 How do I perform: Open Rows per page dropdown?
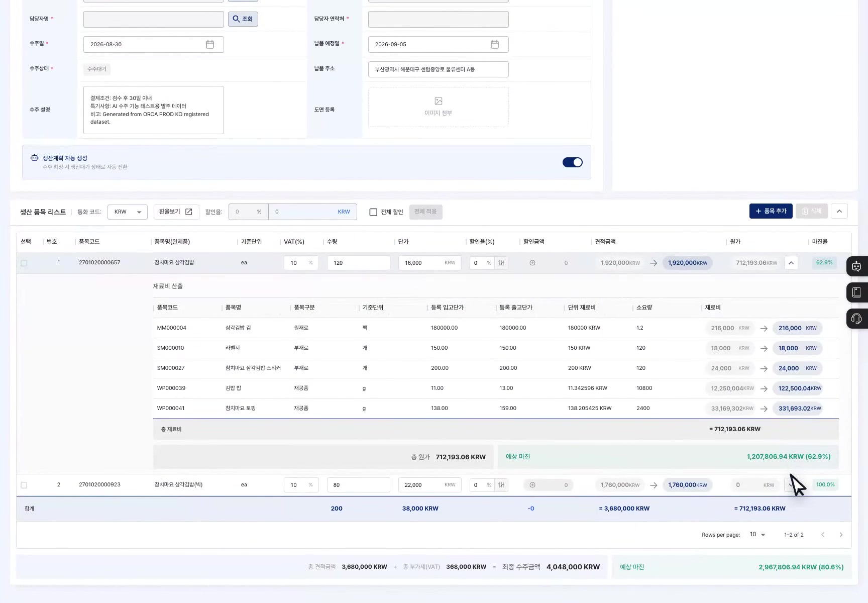click(757, 535)
